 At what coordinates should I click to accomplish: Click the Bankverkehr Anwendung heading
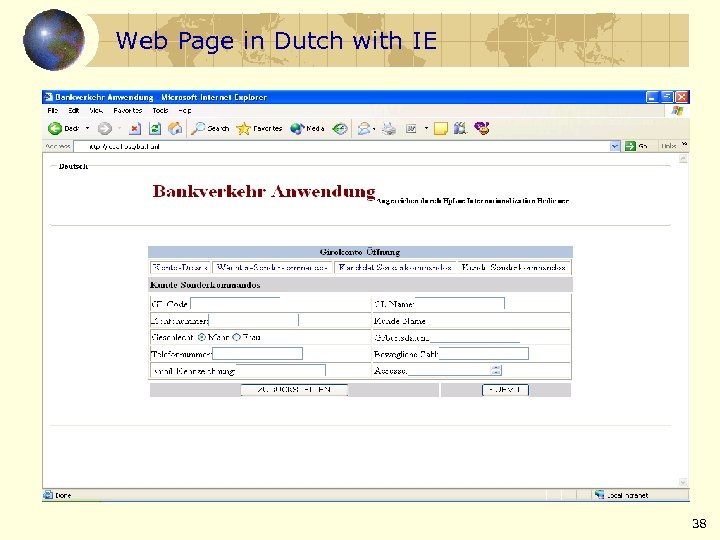point(264,191)
